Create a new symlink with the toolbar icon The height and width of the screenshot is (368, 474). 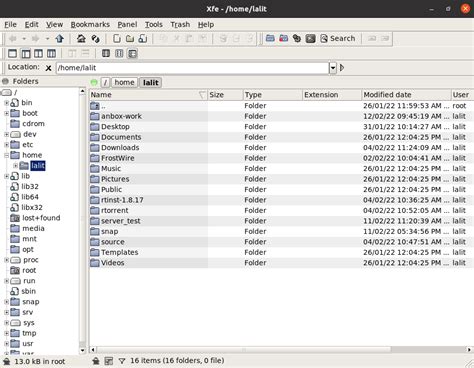[143, 39]
